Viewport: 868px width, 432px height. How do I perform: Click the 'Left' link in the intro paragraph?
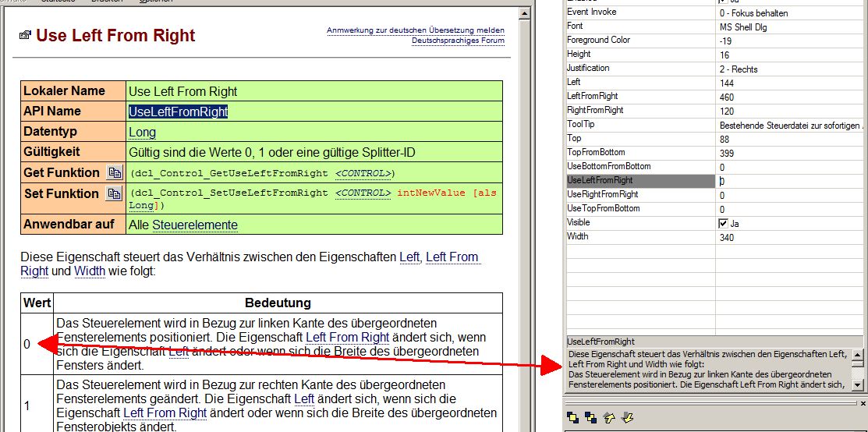click(x=409, y=257)
